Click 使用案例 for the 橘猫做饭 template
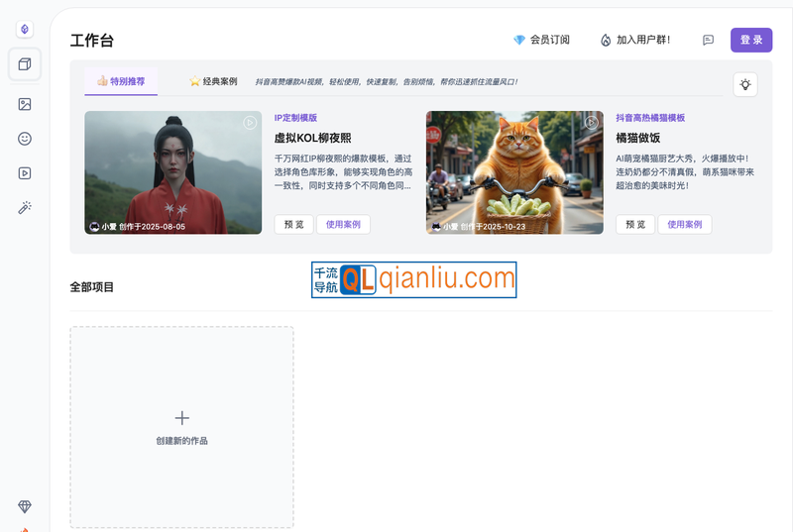 coord(684,224)
